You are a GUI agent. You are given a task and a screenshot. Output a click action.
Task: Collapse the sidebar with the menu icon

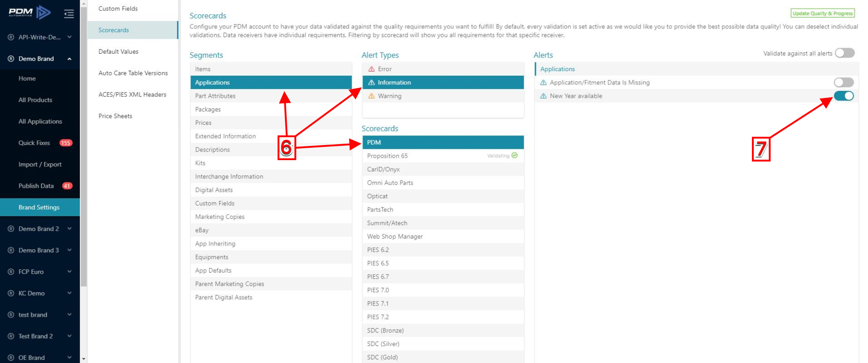(x=69, y=14)
